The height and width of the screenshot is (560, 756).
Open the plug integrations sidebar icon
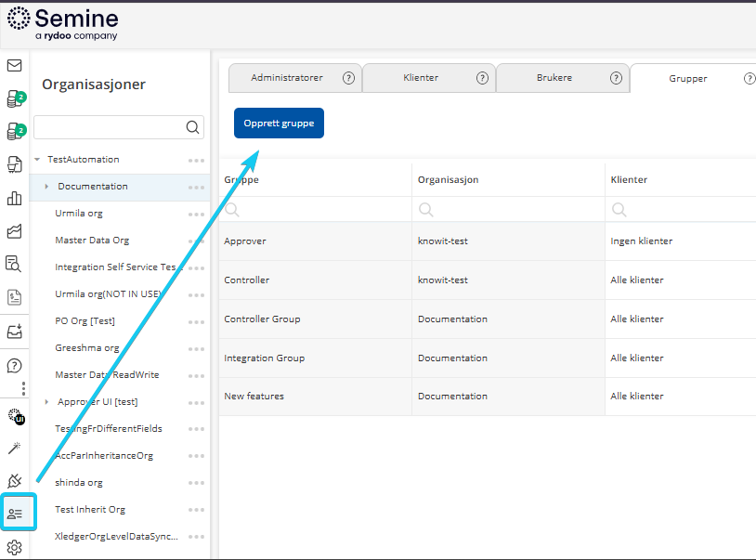[x=14, y=481]
